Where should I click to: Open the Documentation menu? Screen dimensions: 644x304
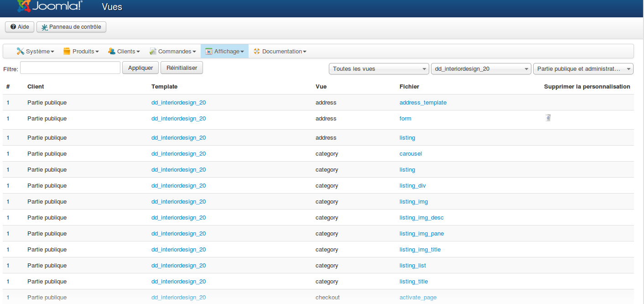click(280, 51)
